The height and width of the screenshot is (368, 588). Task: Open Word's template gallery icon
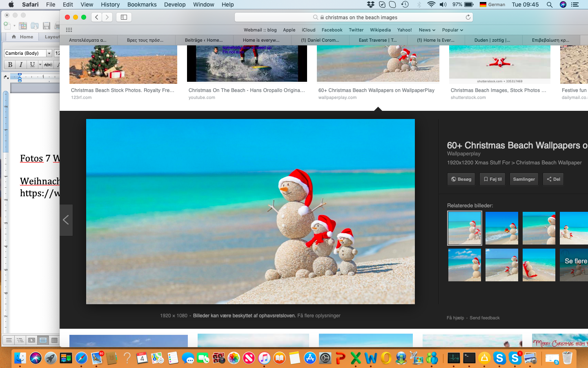click(23, 26)
